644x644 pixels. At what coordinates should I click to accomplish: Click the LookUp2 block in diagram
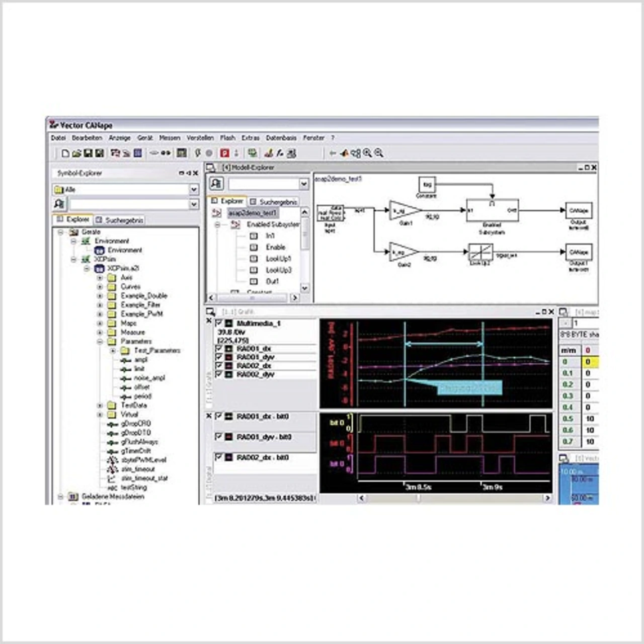tap(480, 252)
